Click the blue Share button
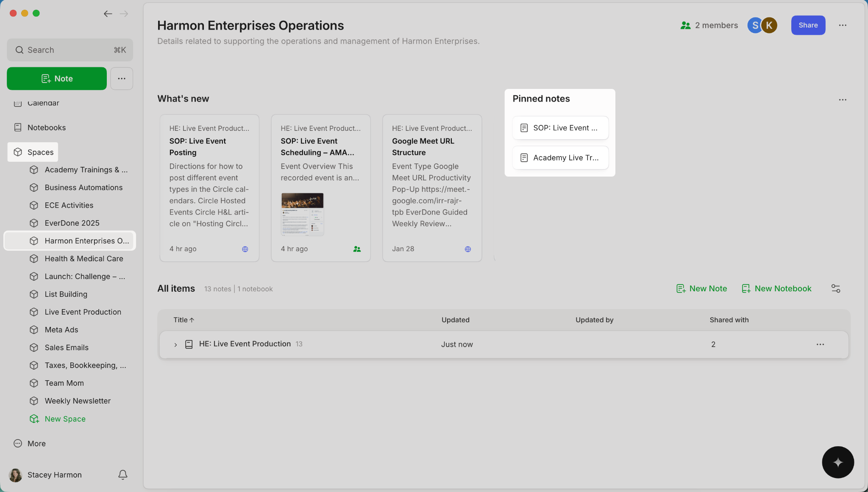 click(808, 25)
